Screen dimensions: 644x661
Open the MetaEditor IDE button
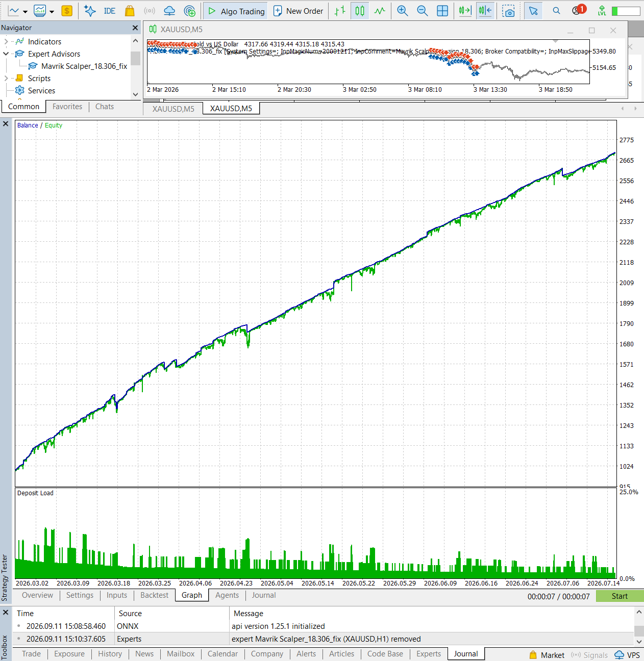110,11
